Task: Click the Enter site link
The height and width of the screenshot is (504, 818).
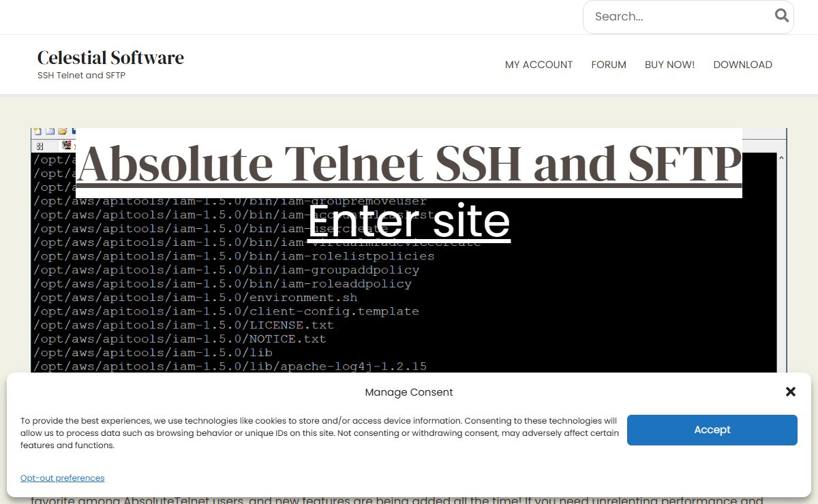Action: pyautogui.click(x=409, y=221)
